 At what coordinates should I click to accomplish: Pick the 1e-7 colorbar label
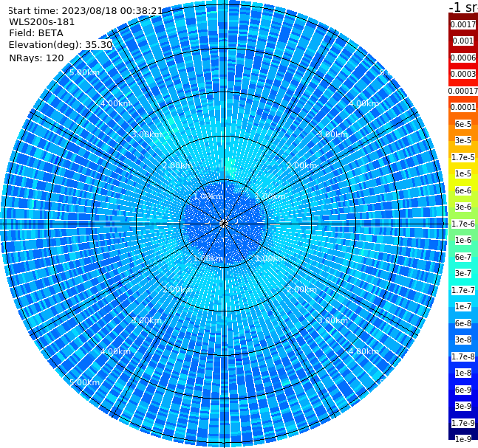point(463,306)
